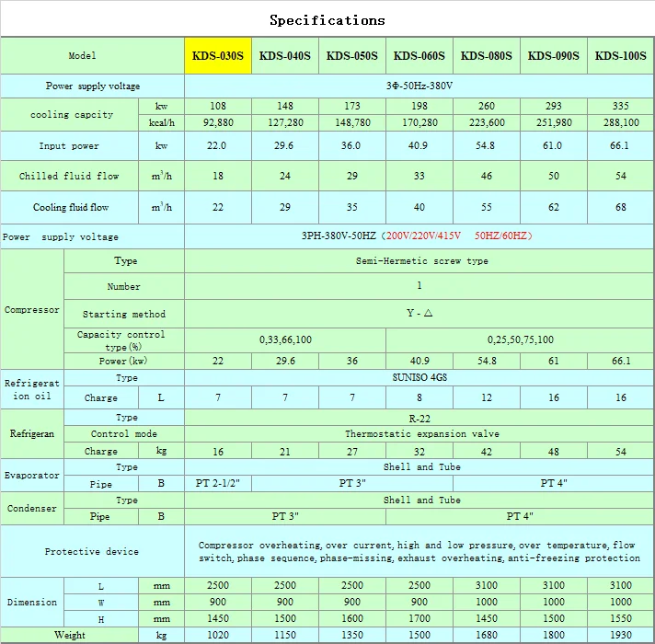Click the weight 1020 cell

click(x=218, y=635)
